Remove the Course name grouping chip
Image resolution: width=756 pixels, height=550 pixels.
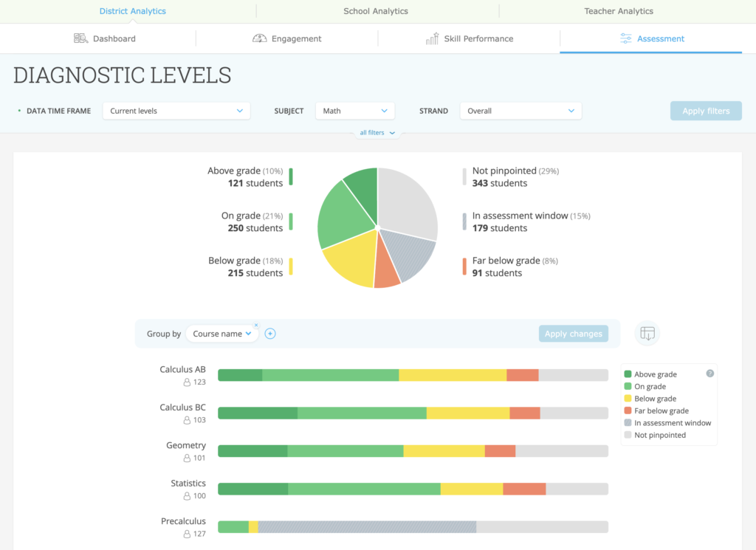pyautogui.click(x=257, y=325)
